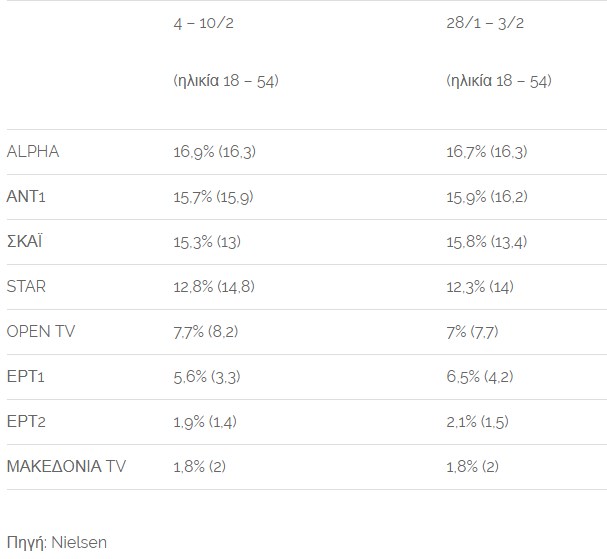This screenshot has height=559, width=607.
Task: Click the OPEN TV row label
Action: pyautogui.click(x=41, y=331)
